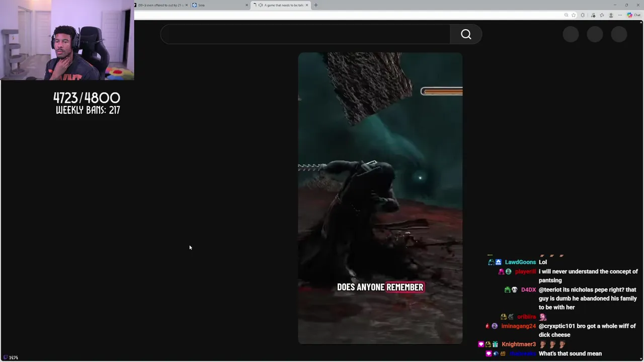
Task: Click the emote in oribiira's message
Action: (543, 317)
